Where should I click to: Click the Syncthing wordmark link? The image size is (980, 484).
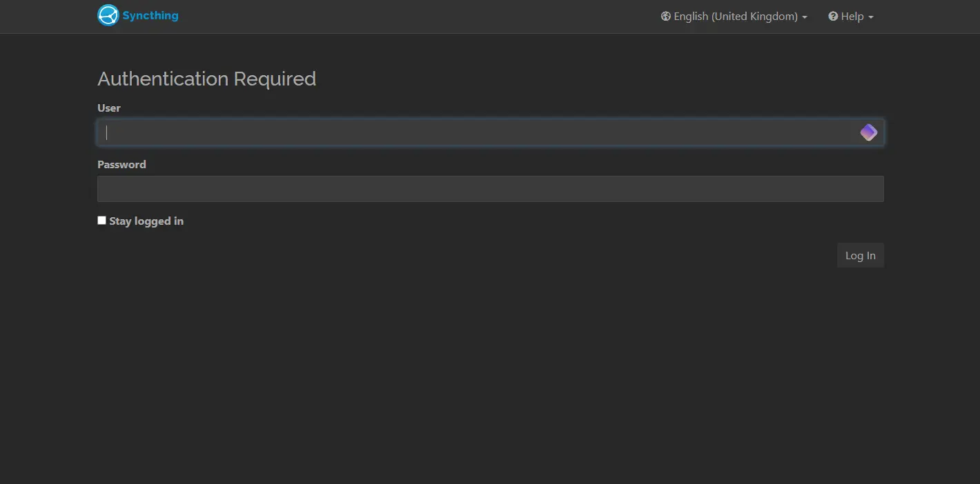tap(150, 14)
